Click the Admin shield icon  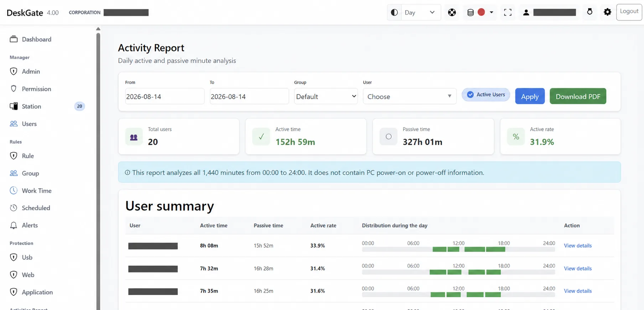pyautogui.click(x=14, y=71)
